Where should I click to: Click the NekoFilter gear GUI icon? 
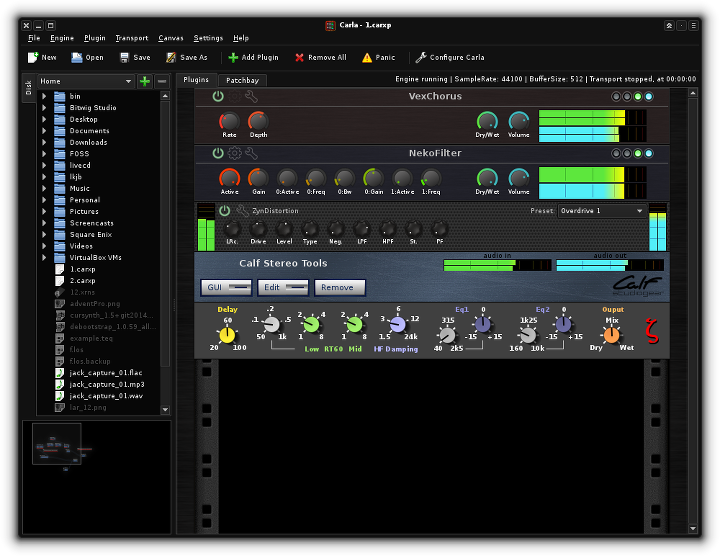235,153
